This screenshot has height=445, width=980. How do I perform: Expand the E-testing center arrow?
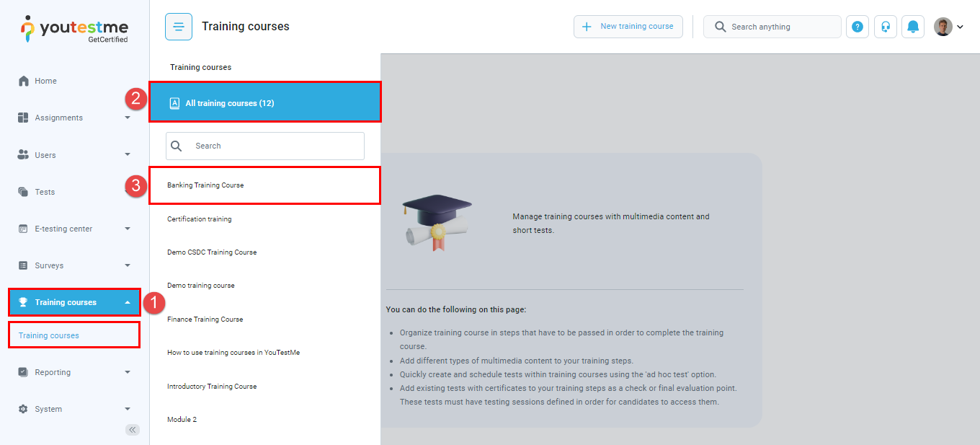click(128, 229)
